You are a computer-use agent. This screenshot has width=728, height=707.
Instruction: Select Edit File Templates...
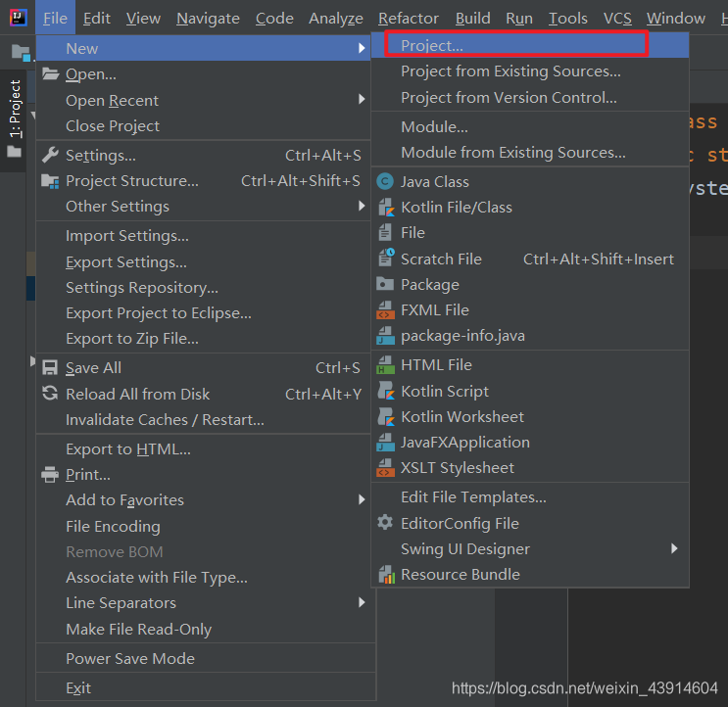coord(530,496)
